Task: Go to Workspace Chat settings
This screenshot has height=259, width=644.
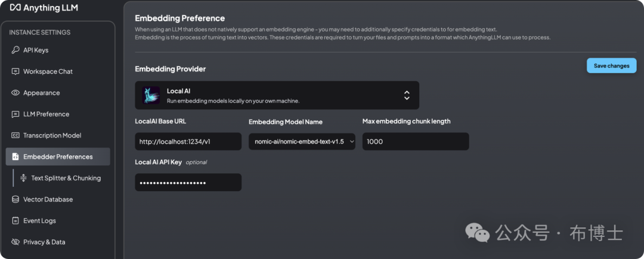Action: pos(58,71)
